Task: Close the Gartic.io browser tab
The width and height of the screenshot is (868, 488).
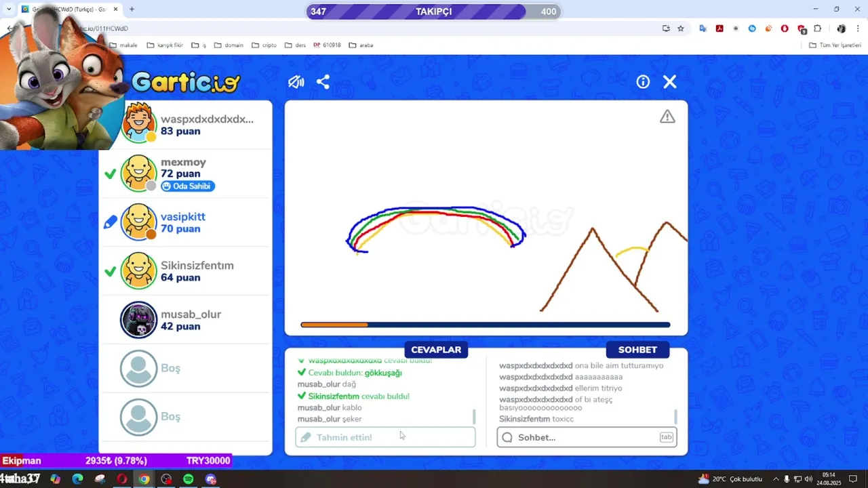Action: (x=115, y=9)
